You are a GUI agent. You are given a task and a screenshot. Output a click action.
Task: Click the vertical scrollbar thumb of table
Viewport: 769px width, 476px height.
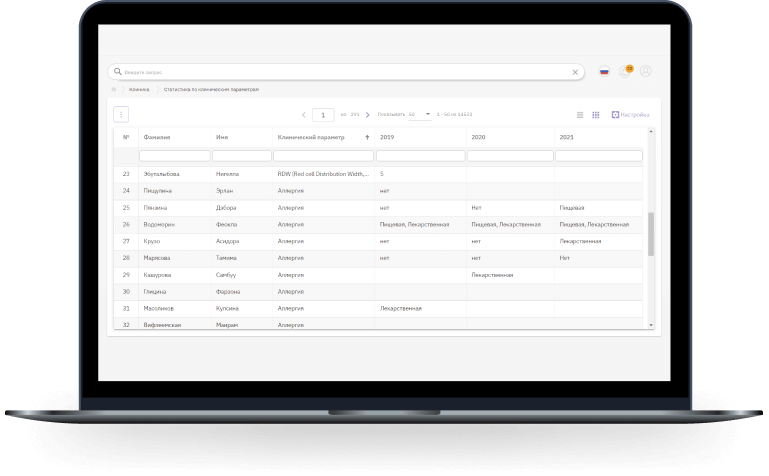[651, 234]
